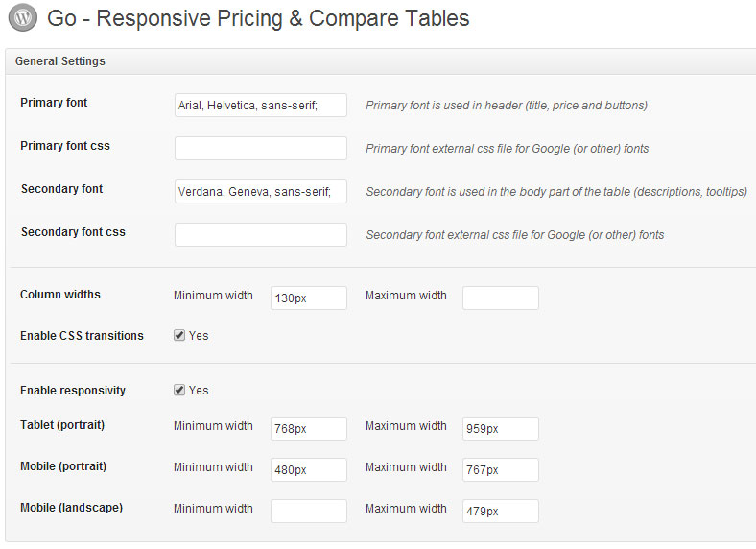Toggle the Enable responsivity checkbox
This screenshot has height=549, width=756.
tap(179, 390)
